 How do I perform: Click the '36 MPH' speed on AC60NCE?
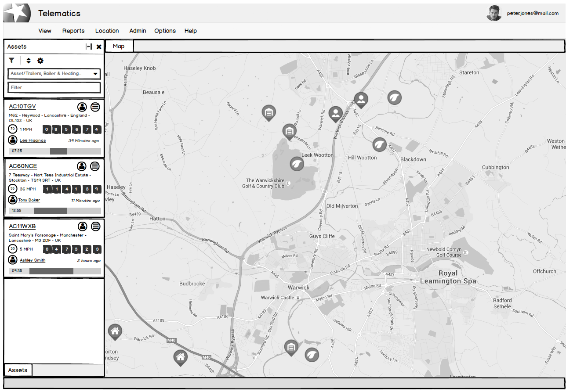pos(28,189)
